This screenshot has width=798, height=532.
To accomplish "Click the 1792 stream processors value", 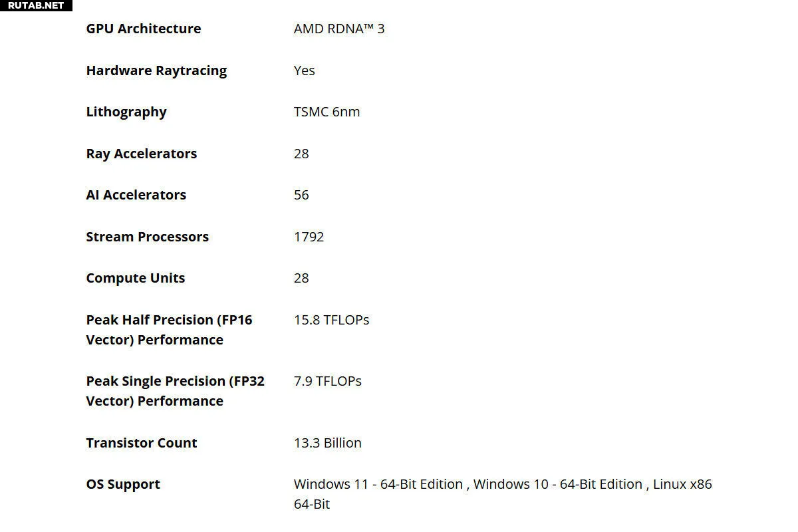I will tap(309, 237).
